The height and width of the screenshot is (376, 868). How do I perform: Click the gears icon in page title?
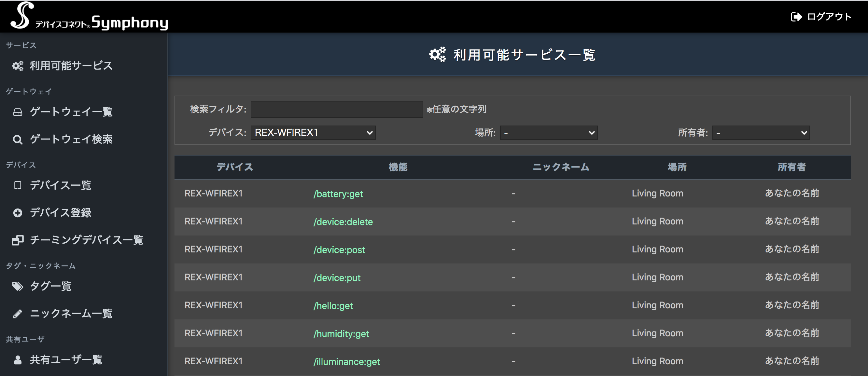437,55
